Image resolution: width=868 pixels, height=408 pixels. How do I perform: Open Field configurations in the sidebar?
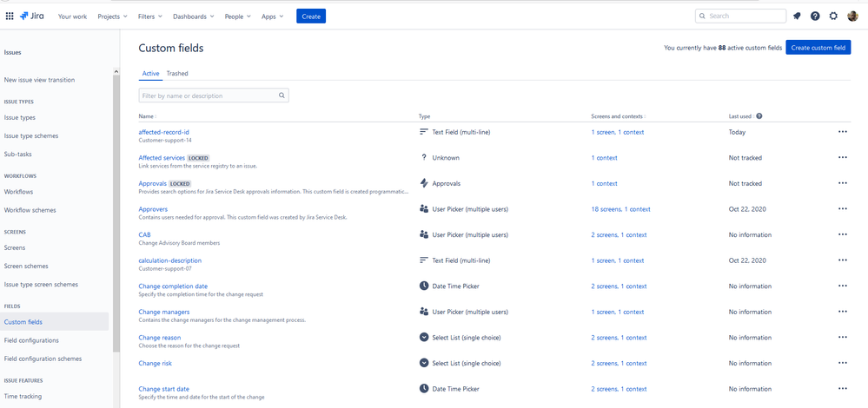pyautogui.click(x=31, y=340)
